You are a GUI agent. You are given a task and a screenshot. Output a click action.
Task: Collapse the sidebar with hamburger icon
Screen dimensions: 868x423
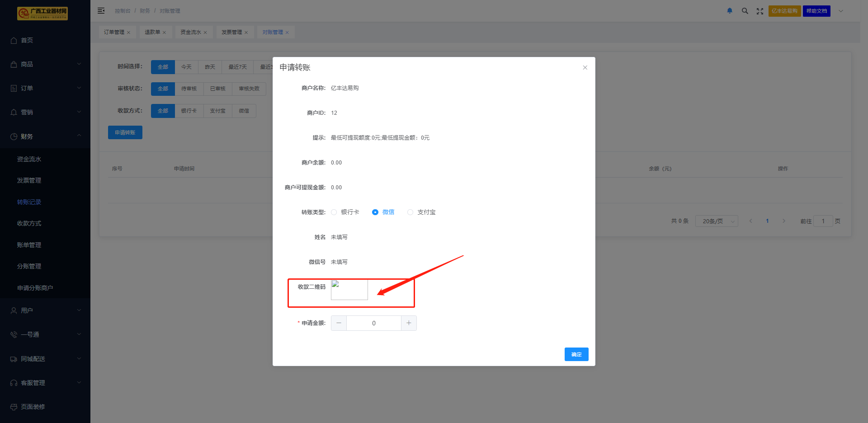point(101,11)
